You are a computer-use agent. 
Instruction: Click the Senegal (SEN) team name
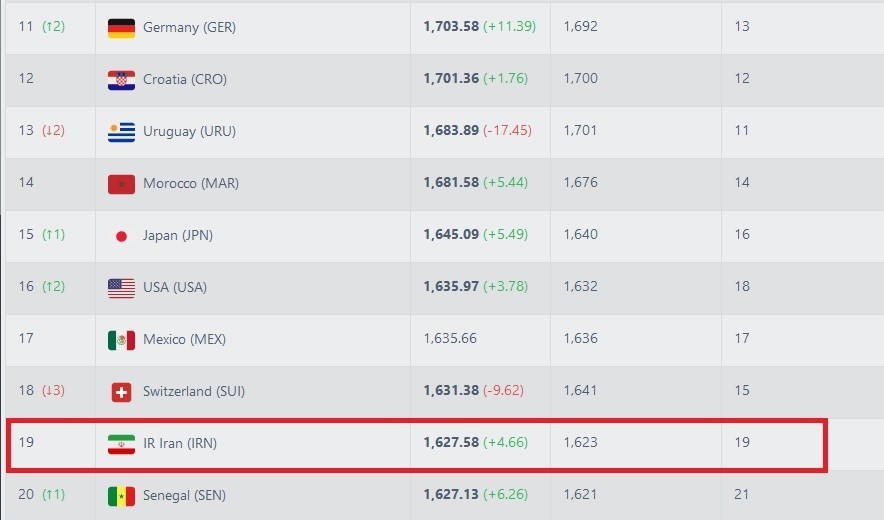(x=185, y=495)
